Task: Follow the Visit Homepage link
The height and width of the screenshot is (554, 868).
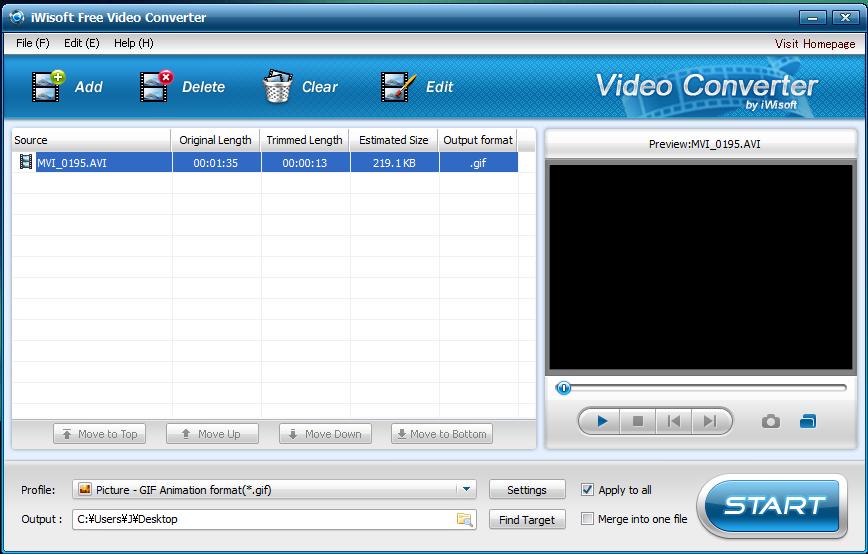Action: 815,44
